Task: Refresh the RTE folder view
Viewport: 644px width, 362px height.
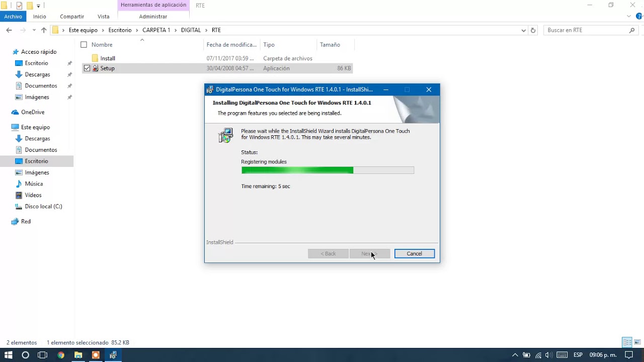Action: [533, 30]
